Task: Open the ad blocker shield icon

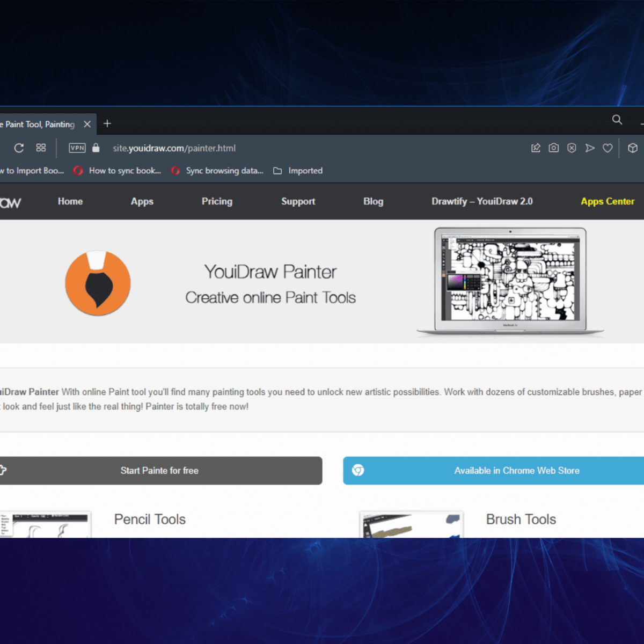Action: (x=572, y=148)
